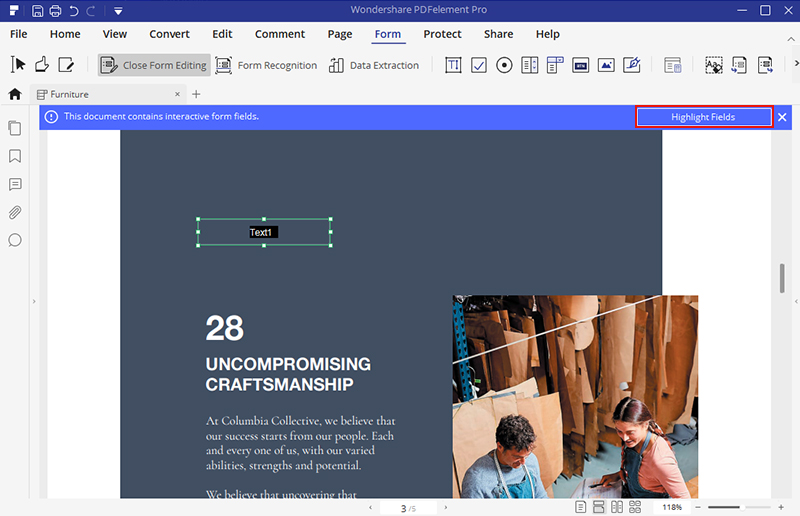The height and width of the screenshot is (516, 800).
Task: Toggle Close Form Editing mode
Action: pos(153,65)
